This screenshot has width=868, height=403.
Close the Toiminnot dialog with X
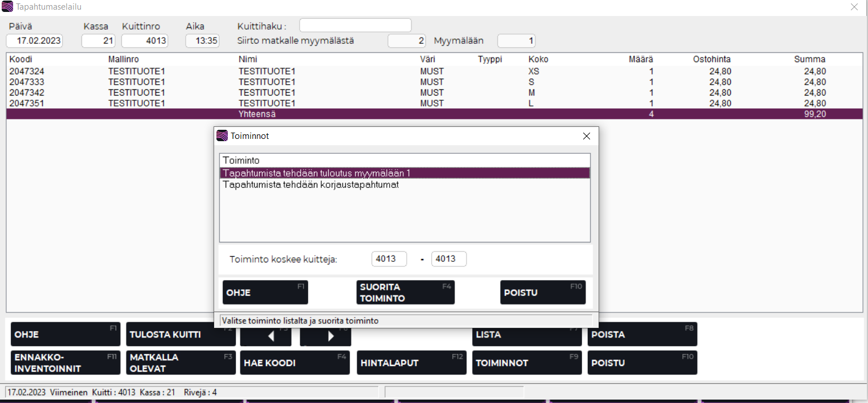pos(587,136)
